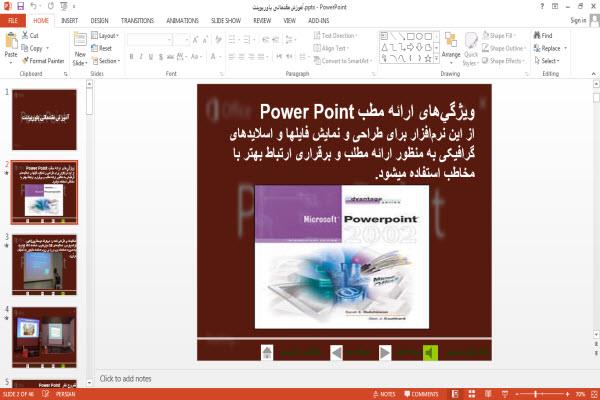Open Shape Outline dropdown

click(x=504, y=48)
